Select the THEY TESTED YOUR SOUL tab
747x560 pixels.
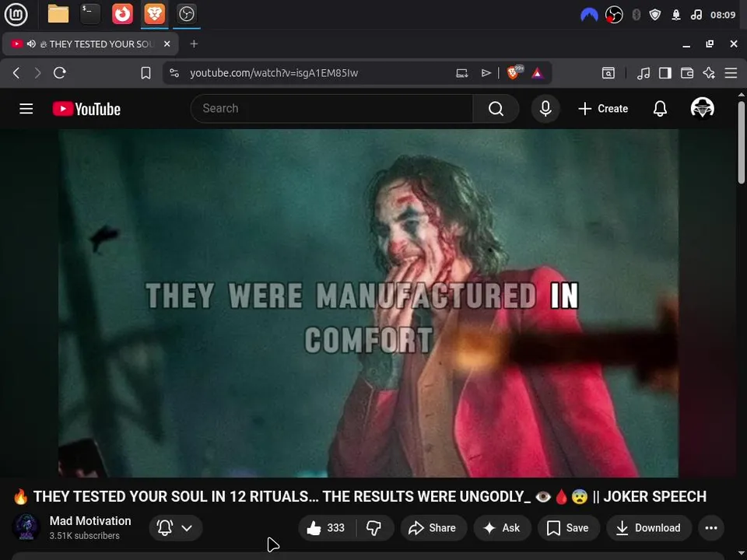(90, 44)
